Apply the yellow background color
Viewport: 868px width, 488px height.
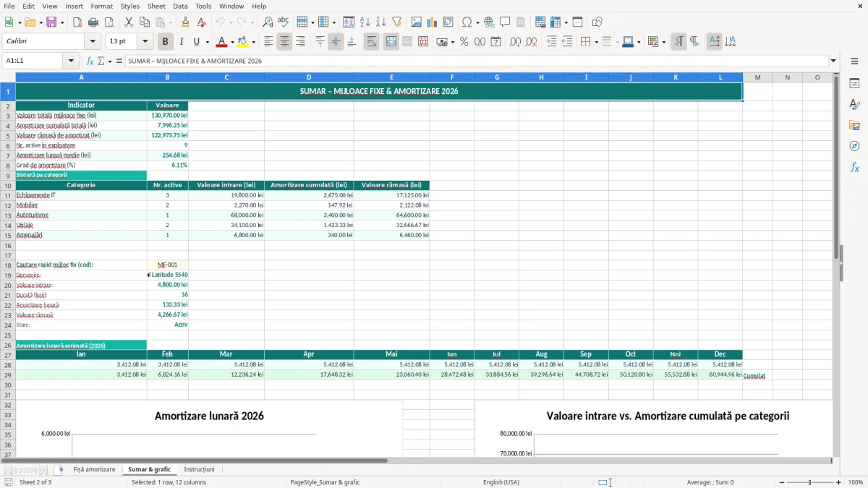pyautogui.click(x=243, y=42)
